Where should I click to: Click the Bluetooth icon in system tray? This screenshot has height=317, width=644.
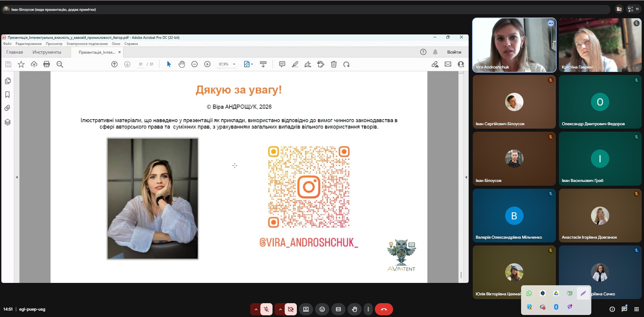tap(556, 307)
